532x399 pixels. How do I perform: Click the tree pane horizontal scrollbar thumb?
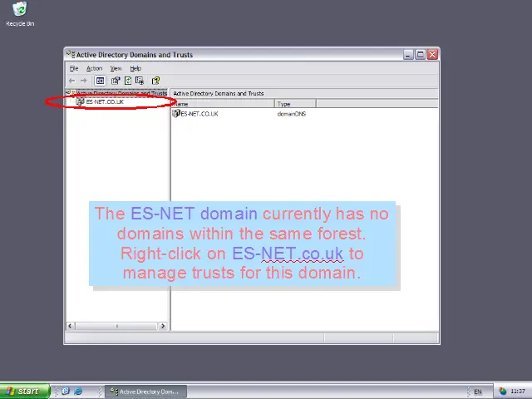116,326
